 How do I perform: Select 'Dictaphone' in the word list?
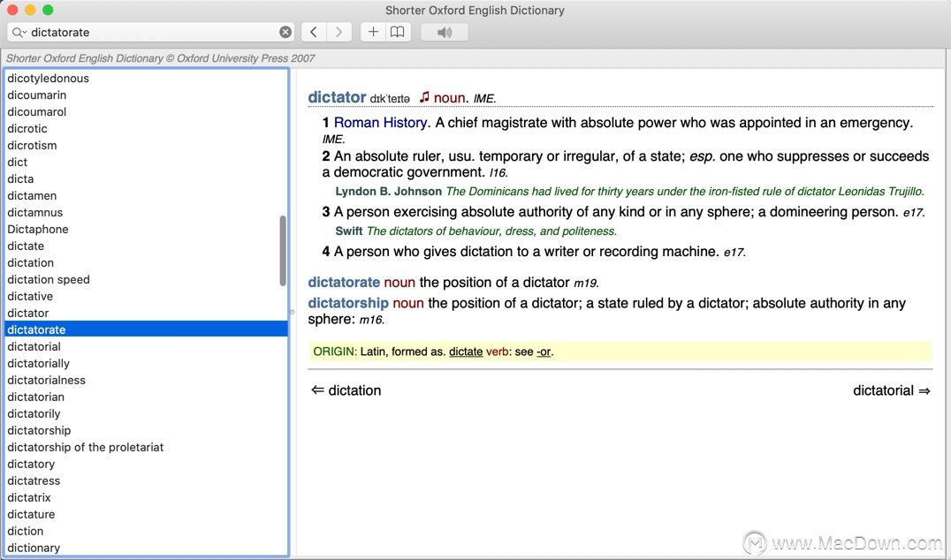coord(146,229)
